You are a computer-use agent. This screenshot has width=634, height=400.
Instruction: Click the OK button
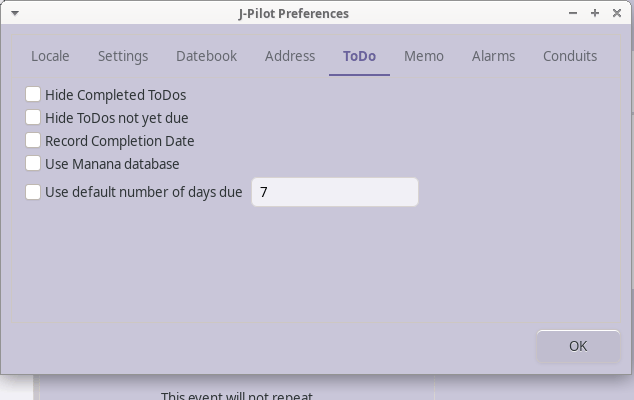pyautogui.click(x=578, y=346)
